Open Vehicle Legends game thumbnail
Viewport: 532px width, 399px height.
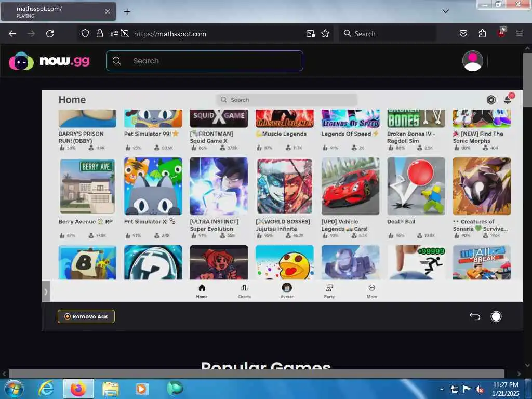coord(351,187)
